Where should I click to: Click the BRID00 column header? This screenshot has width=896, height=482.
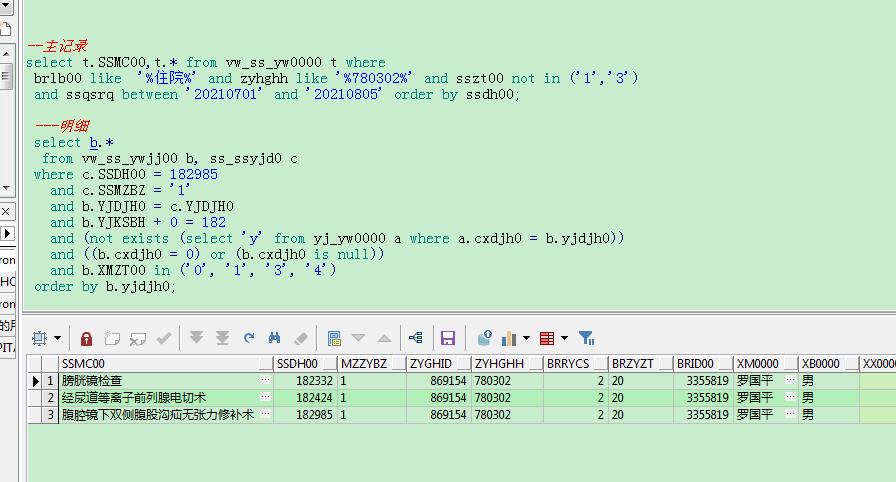point(703,364)
